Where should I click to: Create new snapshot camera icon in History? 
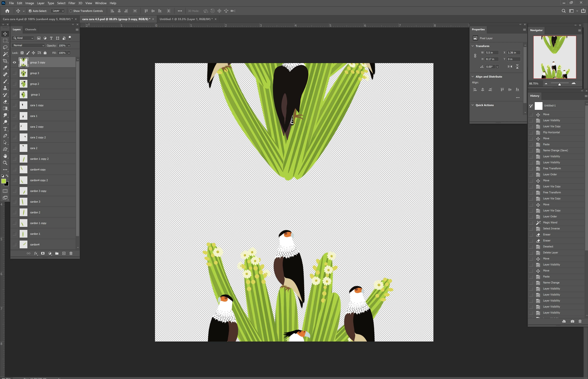pyautogui.click(x=572, y=321)
